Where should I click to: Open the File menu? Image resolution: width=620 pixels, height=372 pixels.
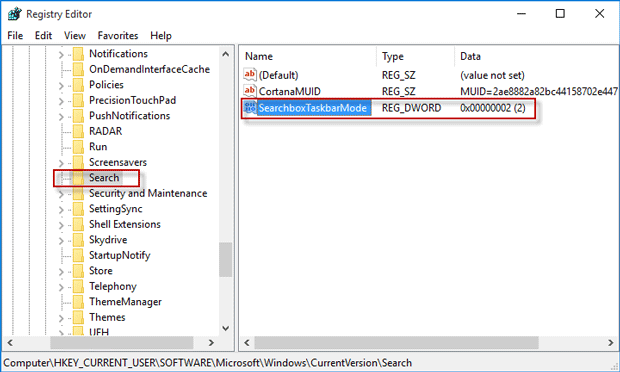tap(15, 36)
